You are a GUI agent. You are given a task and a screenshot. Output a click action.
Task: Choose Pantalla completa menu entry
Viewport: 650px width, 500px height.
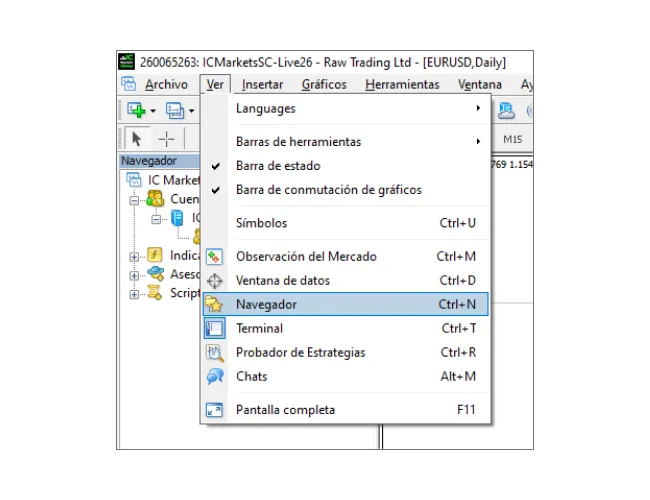[x=345, y=410]
